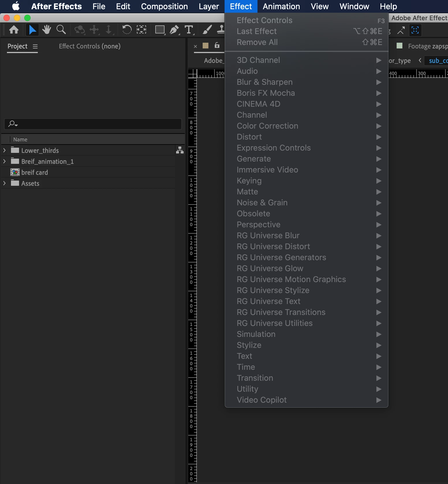Image resolution: width=448 pixels, height=484 pixels.
Task: Click the Project search field
Action: pyautogui.click(x=93, y=124)
